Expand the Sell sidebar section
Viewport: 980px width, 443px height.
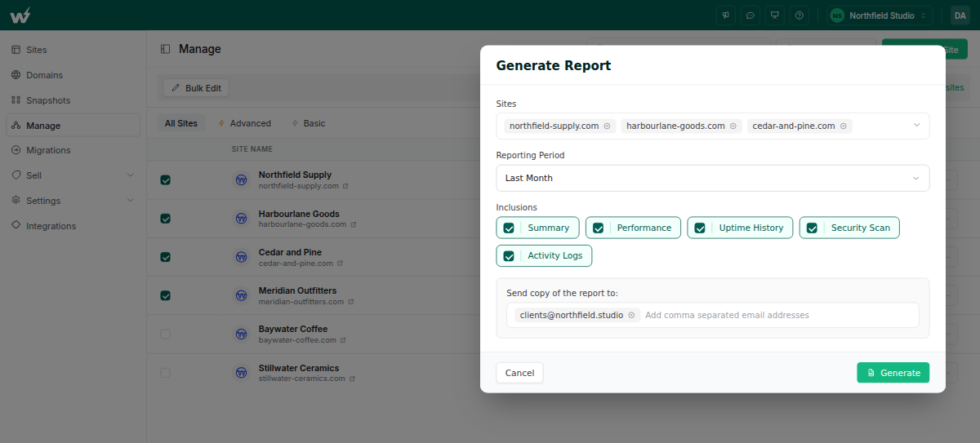(x=73, y=175)
